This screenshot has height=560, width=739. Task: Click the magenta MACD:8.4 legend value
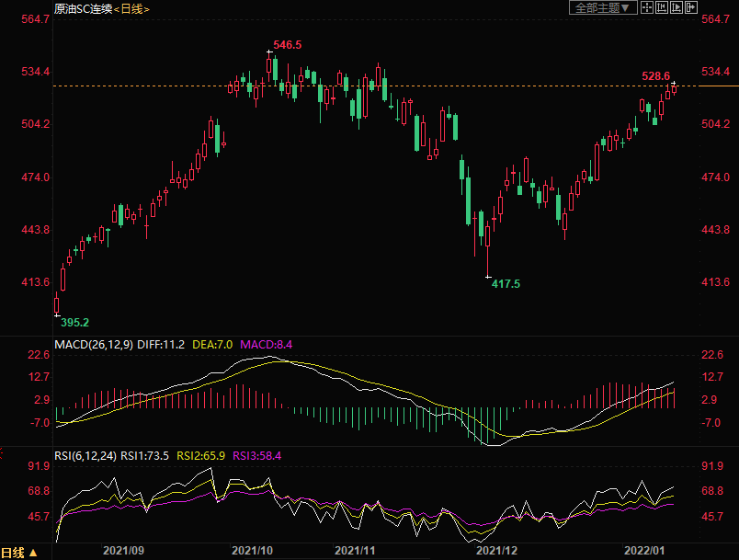pyautogui.click(x=266, y=344)
